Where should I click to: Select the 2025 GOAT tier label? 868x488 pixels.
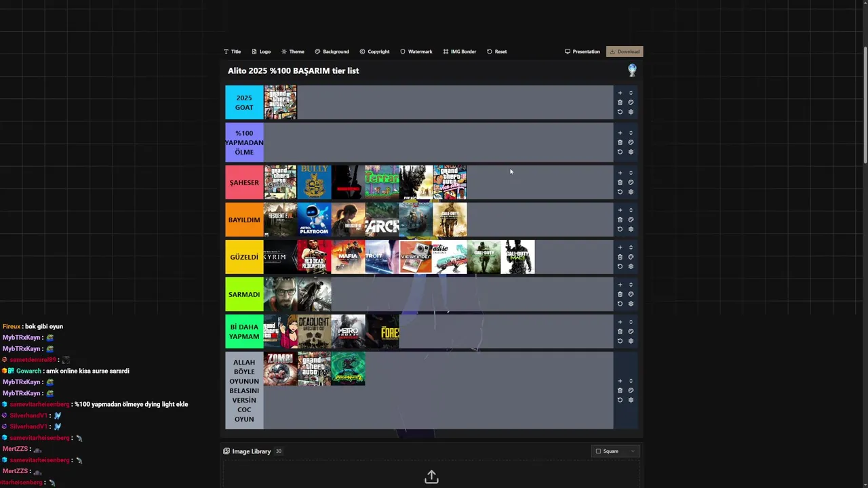[244, 102]
